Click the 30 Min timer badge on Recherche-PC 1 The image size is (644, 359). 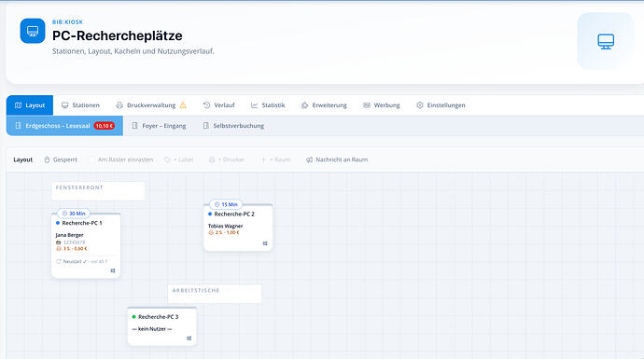click(x=74, y=214)
